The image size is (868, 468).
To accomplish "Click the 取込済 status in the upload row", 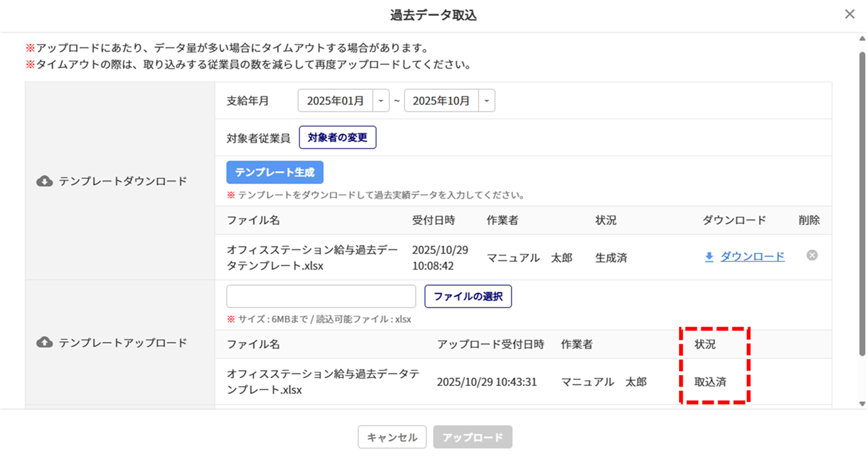I will pyautogui.click(x=710, y=382).
